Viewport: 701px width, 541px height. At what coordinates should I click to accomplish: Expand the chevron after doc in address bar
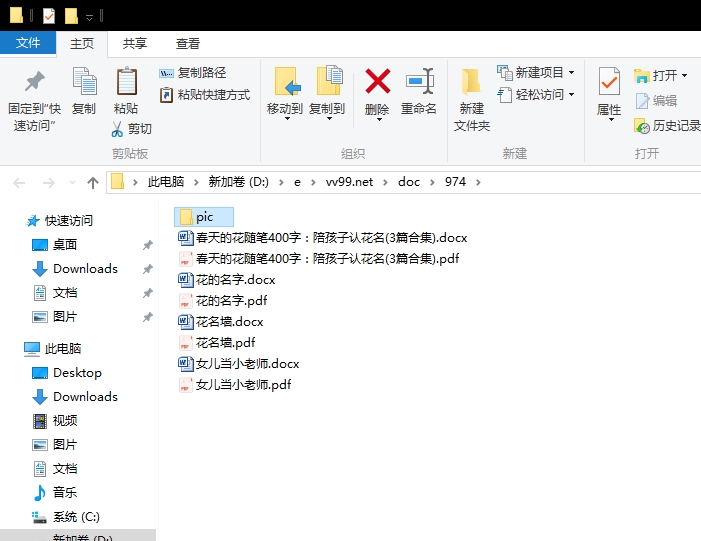click(432, 182)
